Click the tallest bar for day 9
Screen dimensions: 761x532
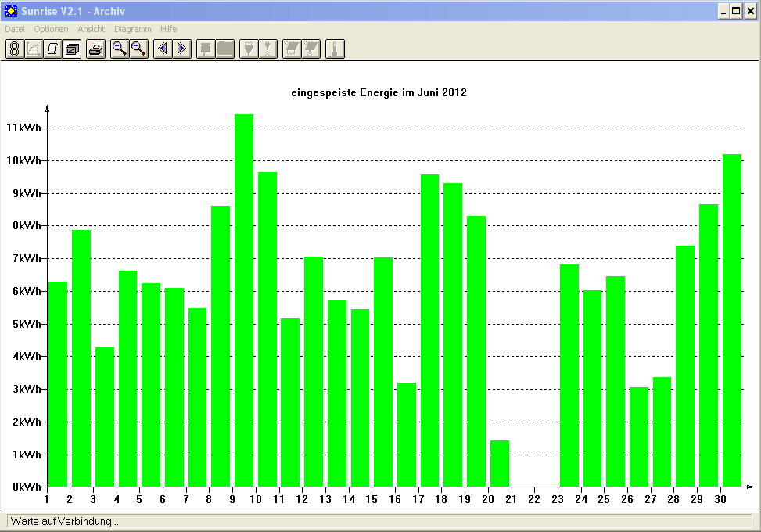tap(244, 300)
